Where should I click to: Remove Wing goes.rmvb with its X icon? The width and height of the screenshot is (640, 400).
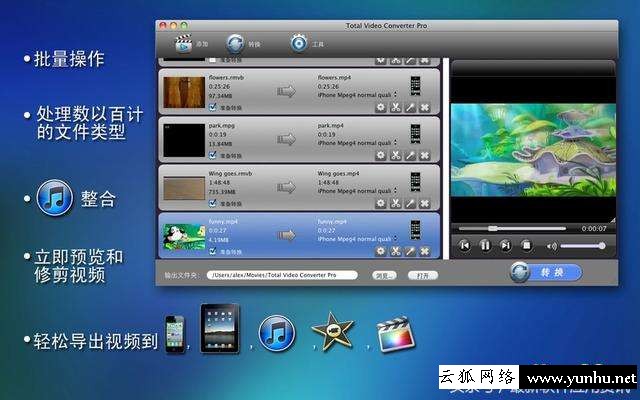click(424, 203)
